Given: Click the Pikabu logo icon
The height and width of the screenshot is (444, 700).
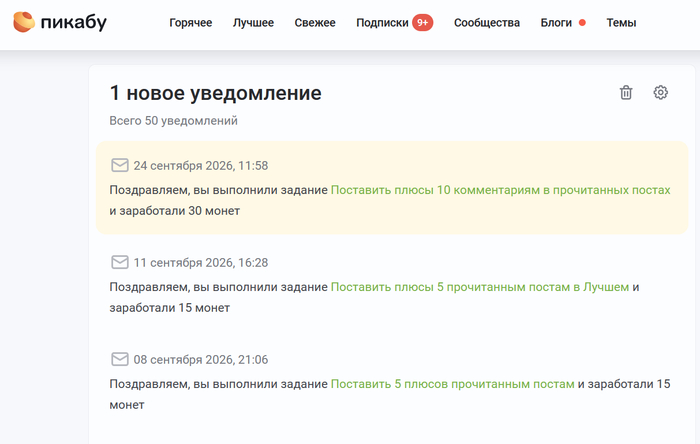Looking at the screenshot, I should tap(24, 22).
